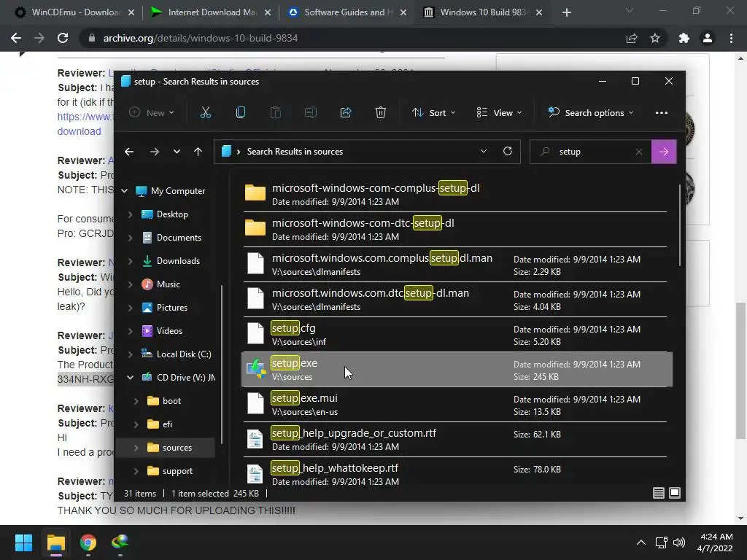747x560 pixels.
Task: Run the search with the purple arrow button
Action: point(664,152)
